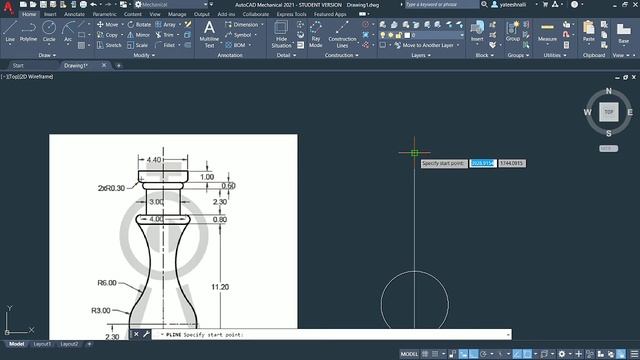The image size is (640, 360).
Task: Click the Copy tool
Action: pyautogui.click(x=107, y=35)
